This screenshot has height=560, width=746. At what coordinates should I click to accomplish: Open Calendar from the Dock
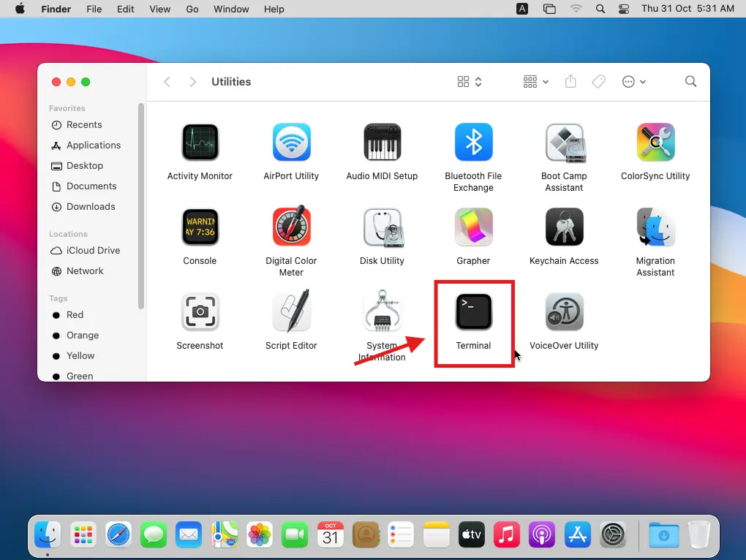pos(330,535)
